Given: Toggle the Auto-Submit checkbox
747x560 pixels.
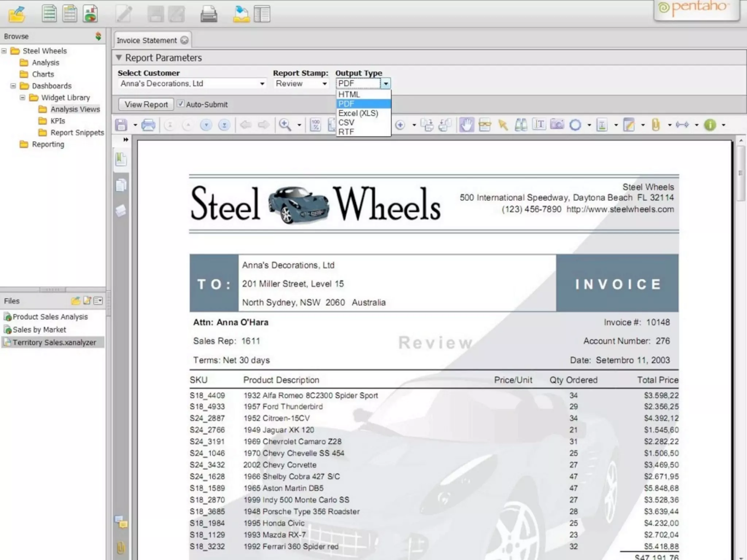Looking at the screenshot, I should 181,104.
